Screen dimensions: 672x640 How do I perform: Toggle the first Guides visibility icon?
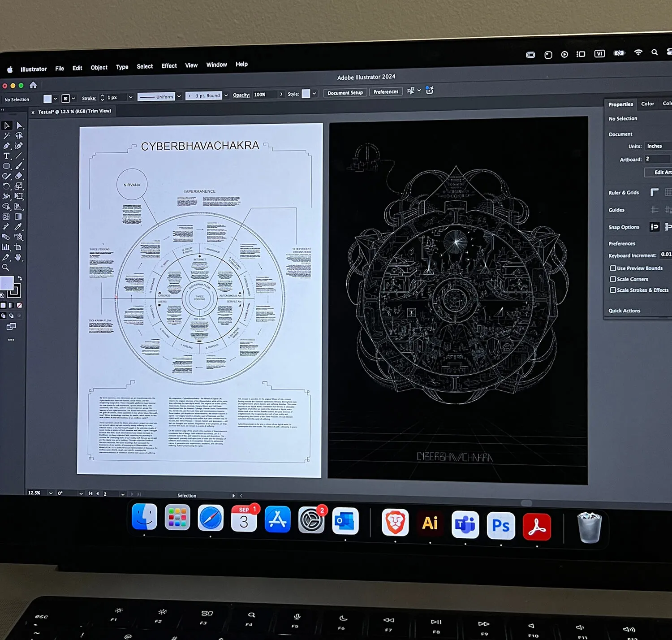[x=655, y=209]
